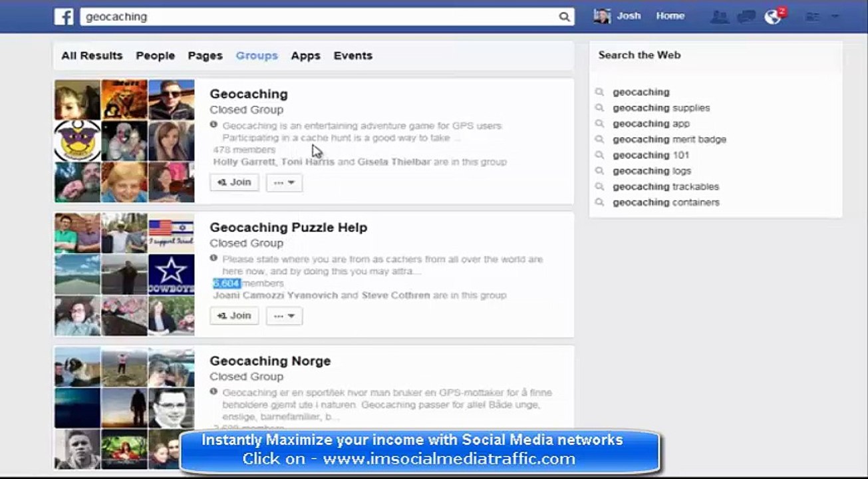Screen dimensions: 868x479
Task: Open the friend requests icon
Action: 719,17
